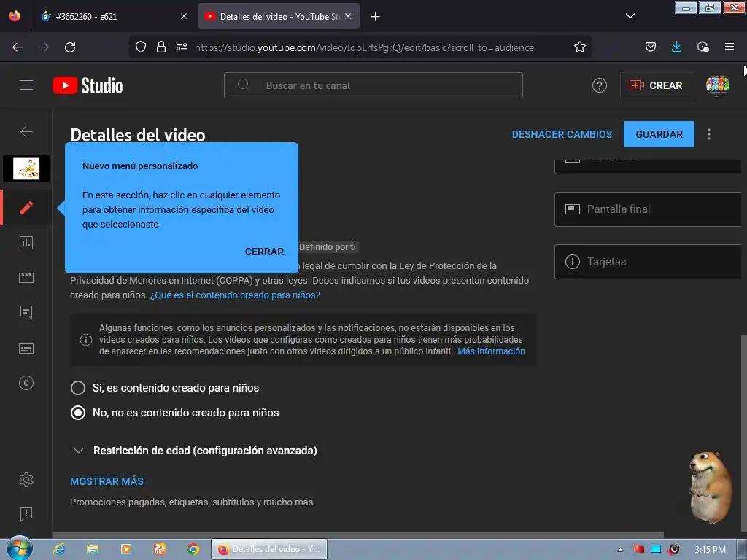Open the Analytics bar chart icon
The width and height of the screenshot is (747, 560).
[x=26, y=243]
